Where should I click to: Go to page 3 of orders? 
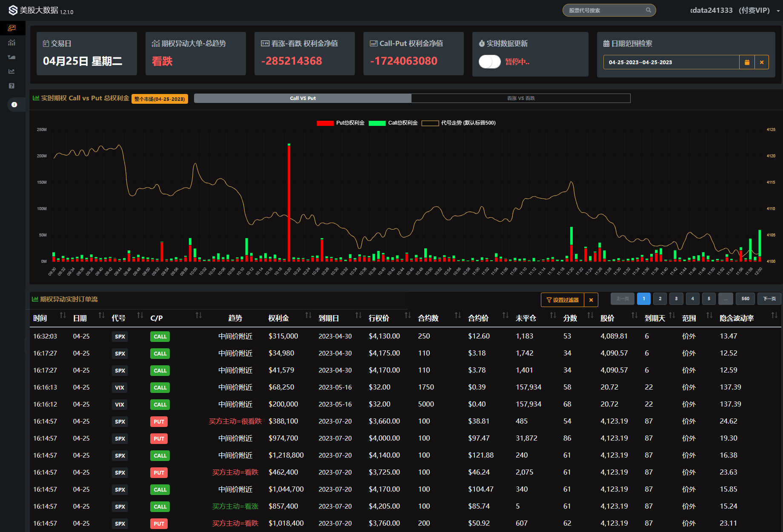(x=676, y=299)
